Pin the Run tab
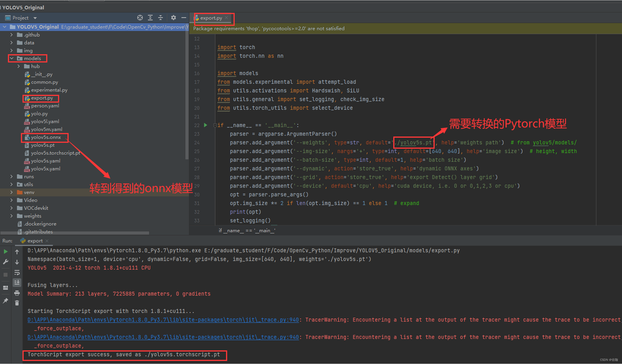Viewport: 622px width, 364px height. point(6,301)
